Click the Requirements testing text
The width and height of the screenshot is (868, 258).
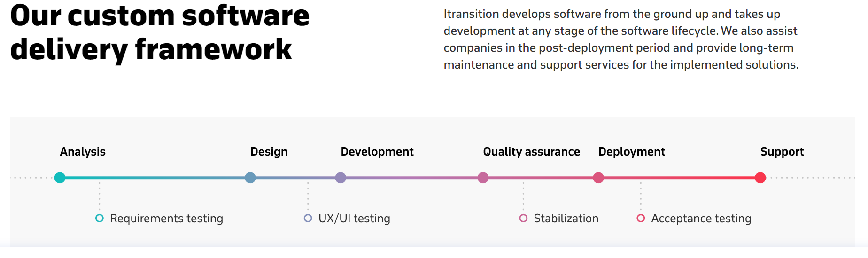point(166,219)
